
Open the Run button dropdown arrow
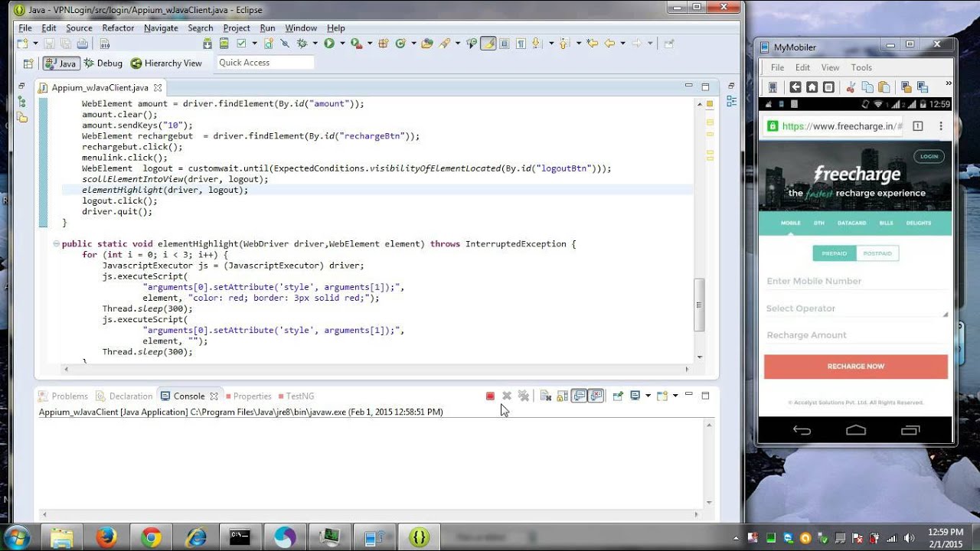click(x=342, y=44)
